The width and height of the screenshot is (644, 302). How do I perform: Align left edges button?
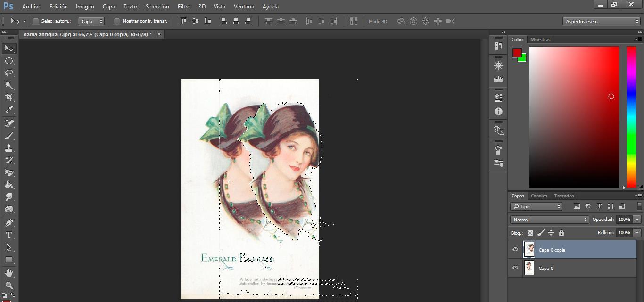point(223,21)
